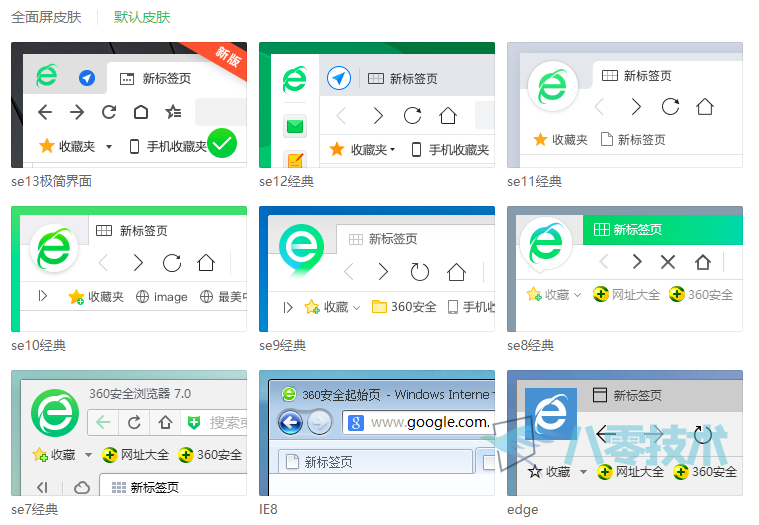Image resolution: width=759 pixels, height=525 pixels.
Task: Switch to the 默认皮肤 tab
Action: (x=142, y=17)
